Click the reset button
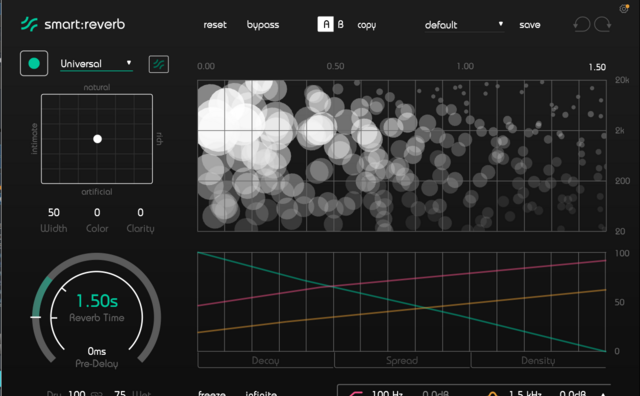Screen dimensions: 640x396 (x=215, y=25)
